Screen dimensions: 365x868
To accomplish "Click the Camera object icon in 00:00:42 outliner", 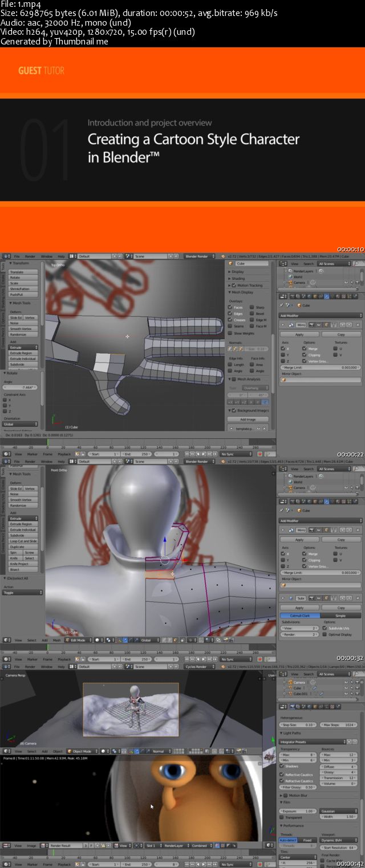I will point(290,682).
